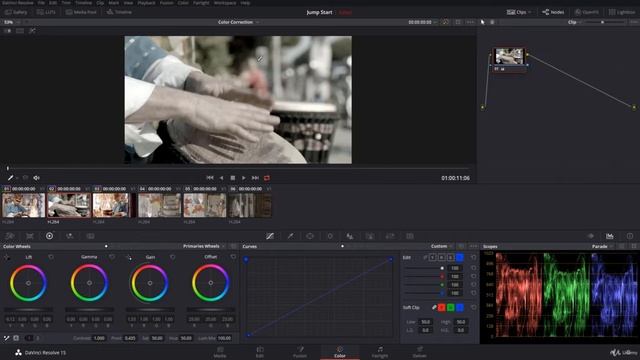Open the LUTs panel button

click(x=46, y=12)
